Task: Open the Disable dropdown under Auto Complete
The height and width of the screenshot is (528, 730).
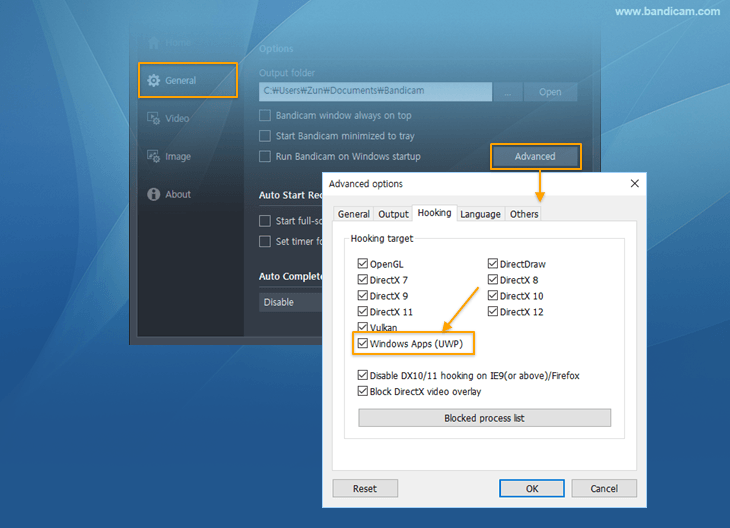Action: (291, 302)
